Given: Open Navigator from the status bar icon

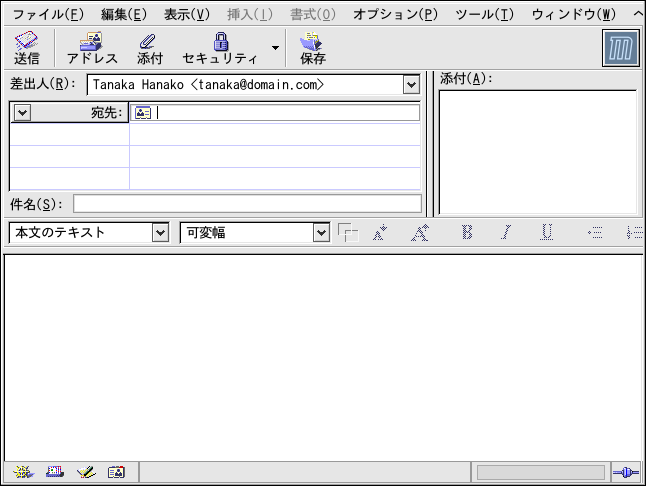Looking at the screenshot, I should [x=24, y=472].
